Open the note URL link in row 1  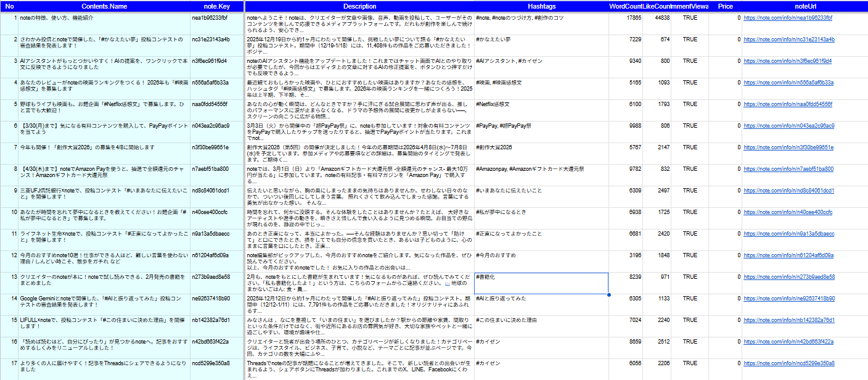pos(788,18)
